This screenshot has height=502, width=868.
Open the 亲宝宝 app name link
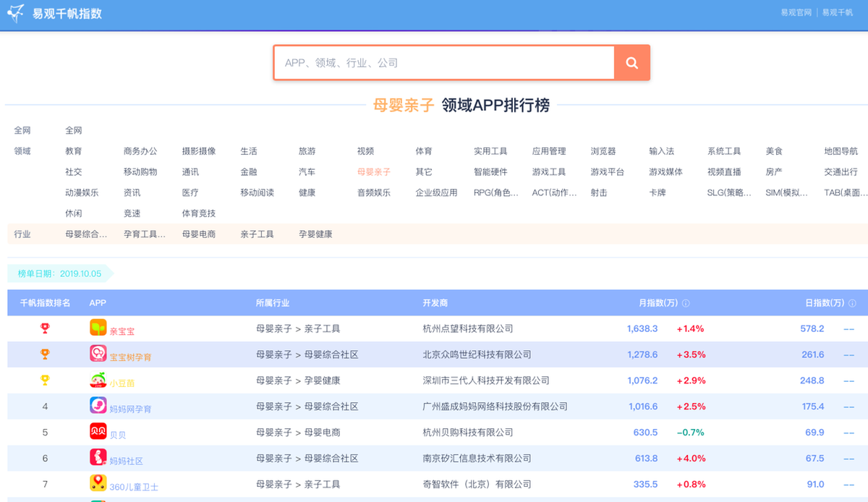click(122, 331)
